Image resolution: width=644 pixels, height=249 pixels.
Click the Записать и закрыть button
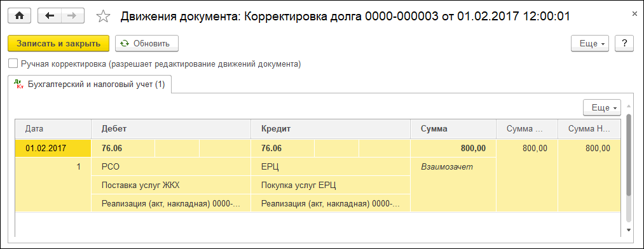tap(58, 43)
